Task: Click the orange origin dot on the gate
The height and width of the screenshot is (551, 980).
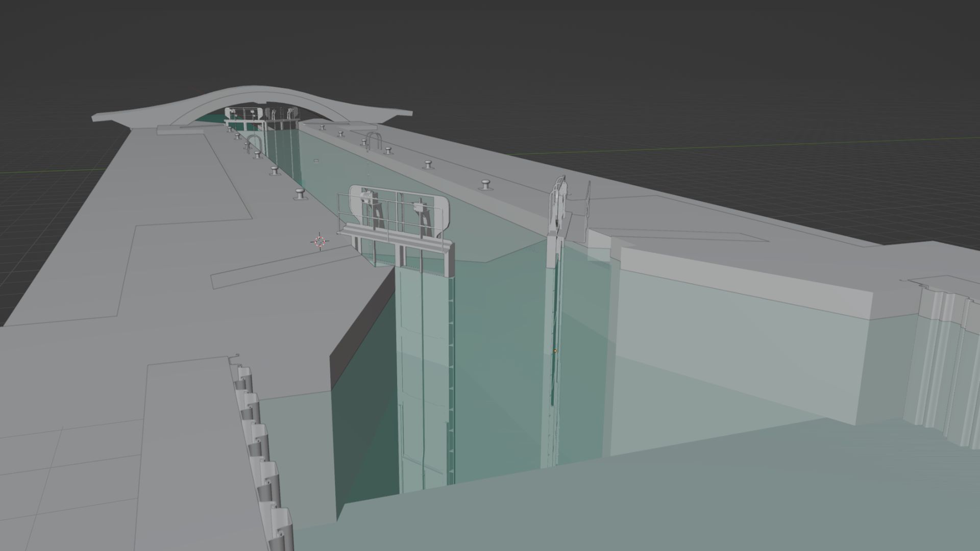Action: point(555,351)
